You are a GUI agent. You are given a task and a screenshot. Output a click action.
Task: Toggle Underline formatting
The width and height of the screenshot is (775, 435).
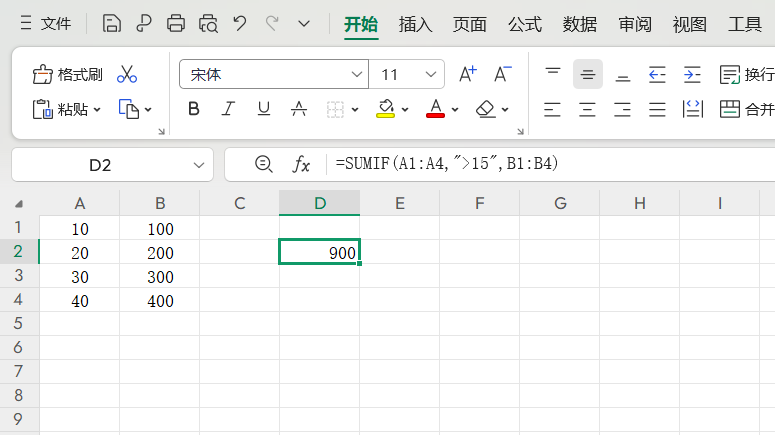pyautogui.click(x=263, y=109)
